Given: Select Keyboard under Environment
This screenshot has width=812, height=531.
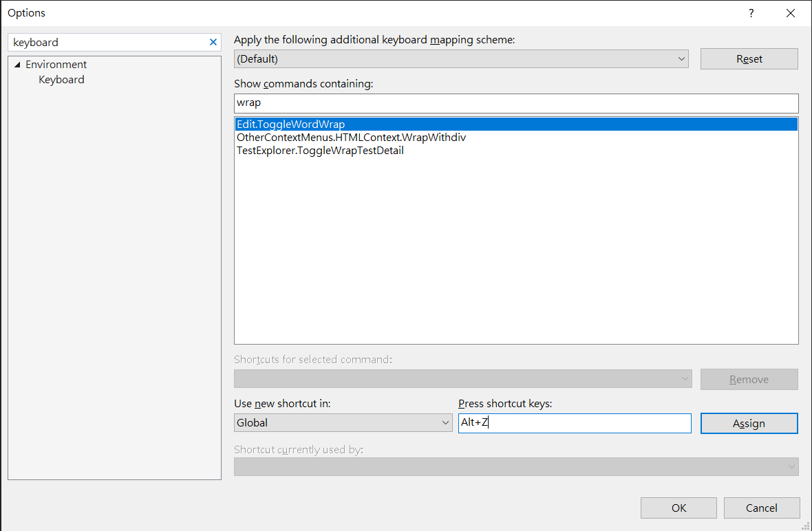Looking at the screenshot, I should point(61,80).
